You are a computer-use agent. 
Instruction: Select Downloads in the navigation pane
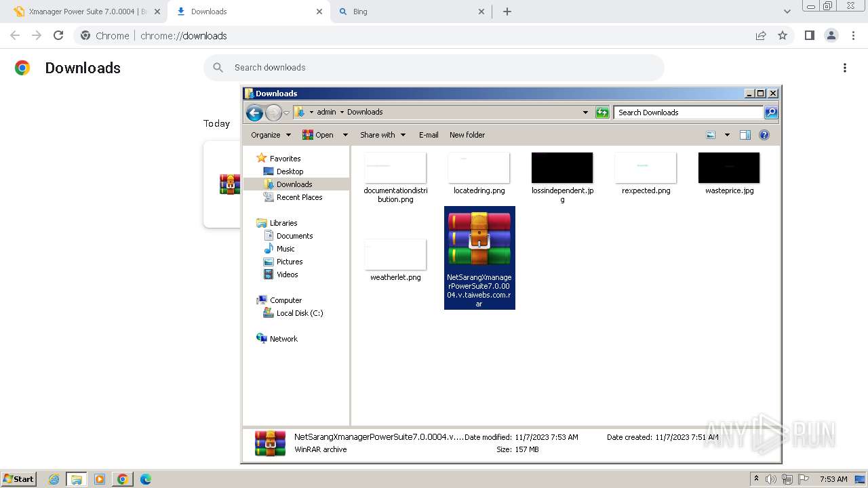tap(294, 184)
